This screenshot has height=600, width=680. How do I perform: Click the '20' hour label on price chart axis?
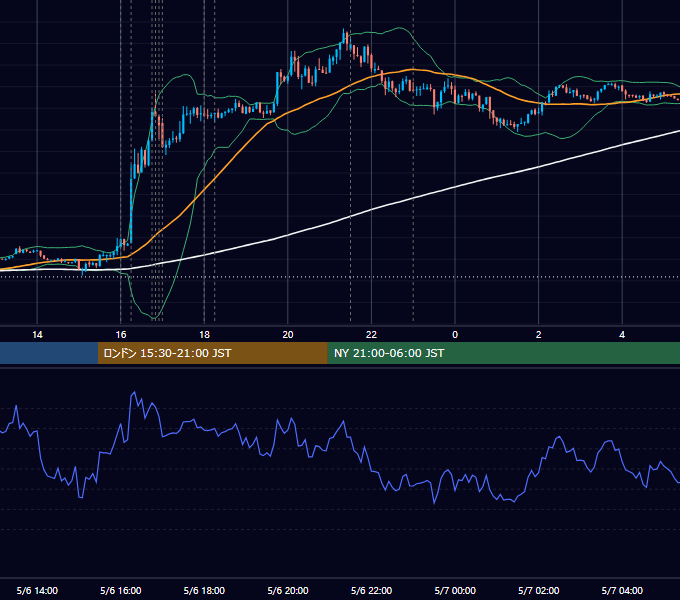click(288, 335)
